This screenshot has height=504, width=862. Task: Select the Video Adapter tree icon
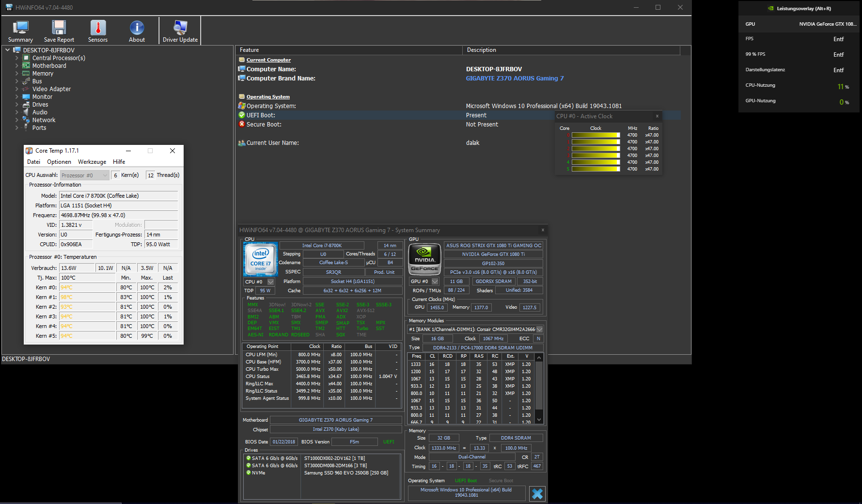click(26, 89)
